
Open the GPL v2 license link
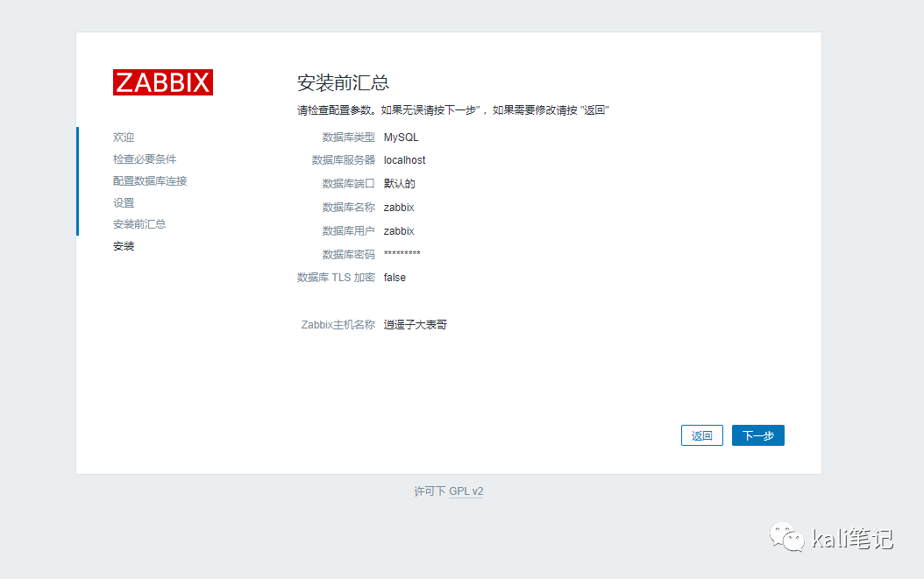pos(466,491)
